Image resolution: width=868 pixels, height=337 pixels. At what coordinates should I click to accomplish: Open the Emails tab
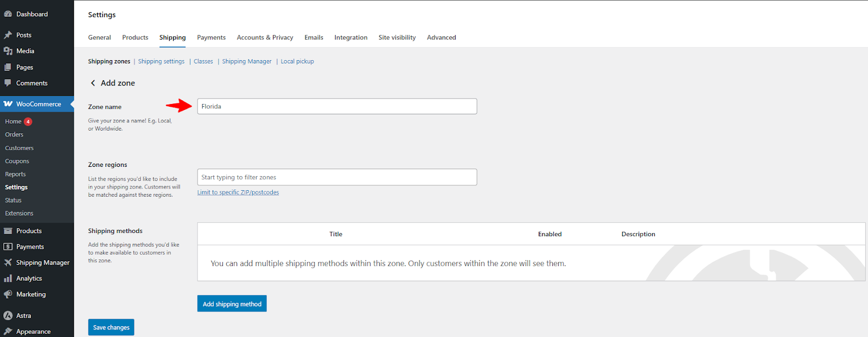coord(314,37)
